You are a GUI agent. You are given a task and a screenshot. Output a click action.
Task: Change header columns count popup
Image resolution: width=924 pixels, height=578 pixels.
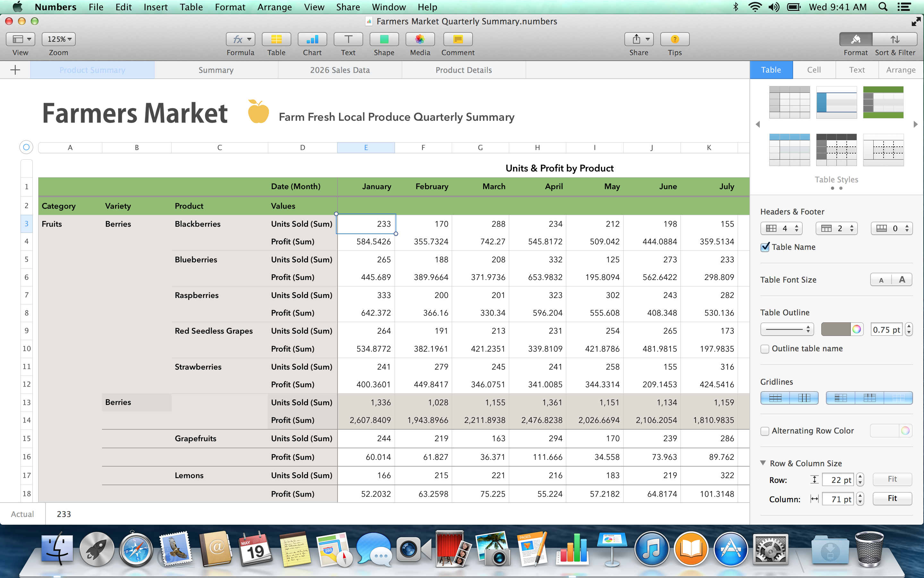[782, 229]
